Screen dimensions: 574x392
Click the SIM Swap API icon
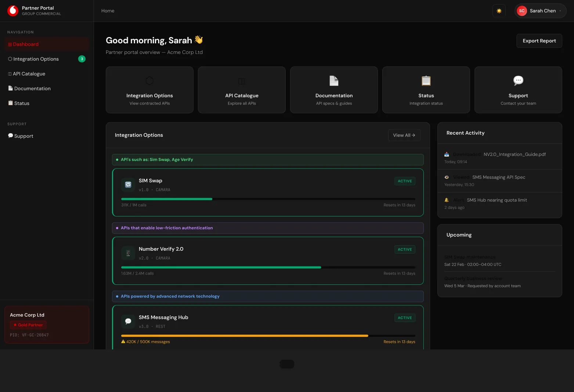pyautogui.click(x=128, y=185)
